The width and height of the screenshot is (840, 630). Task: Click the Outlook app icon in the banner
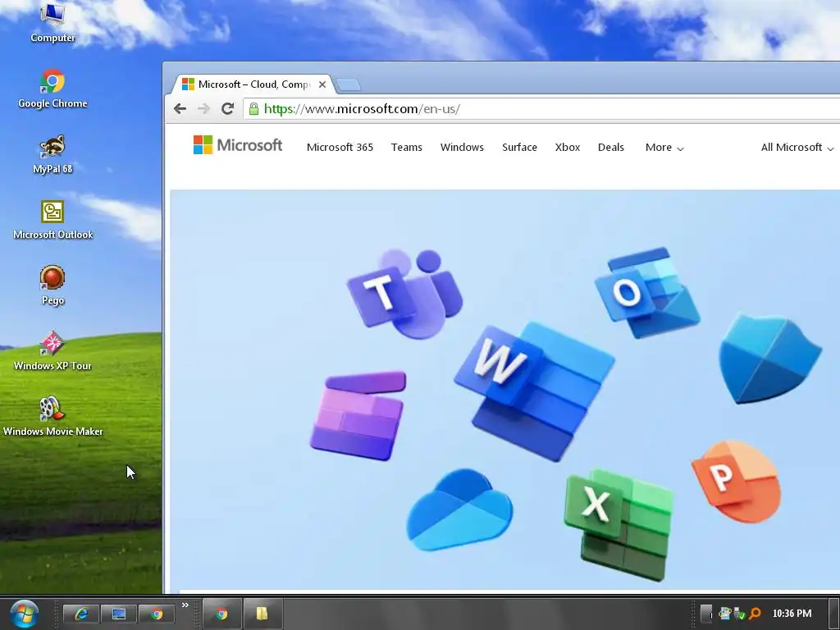(647, 293)
